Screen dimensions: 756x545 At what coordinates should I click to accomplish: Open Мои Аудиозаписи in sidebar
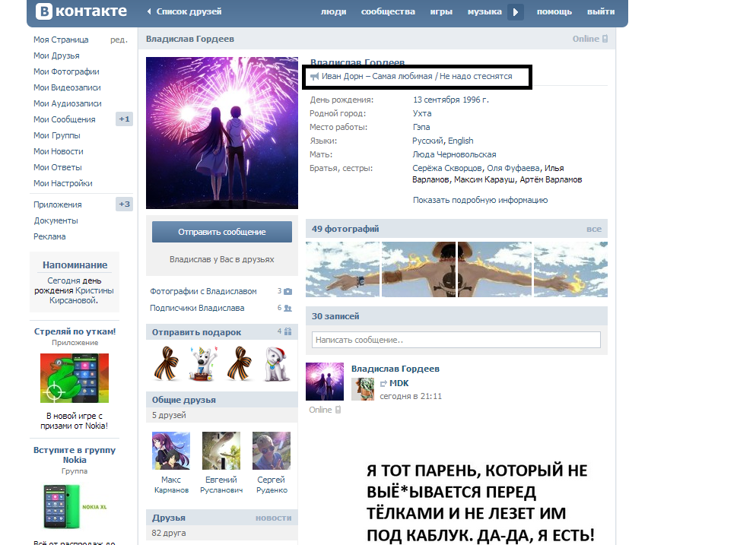[68, 103]
